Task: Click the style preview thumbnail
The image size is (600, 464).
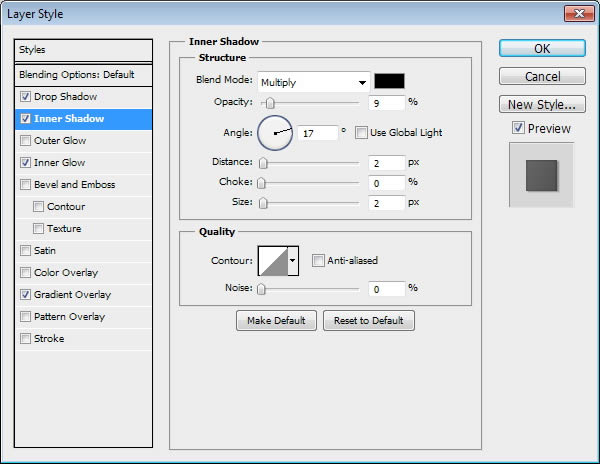Action: click(541, 175)
